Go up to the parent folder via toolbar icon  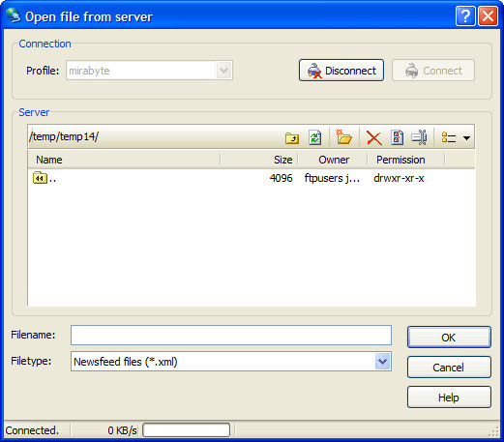292,138
